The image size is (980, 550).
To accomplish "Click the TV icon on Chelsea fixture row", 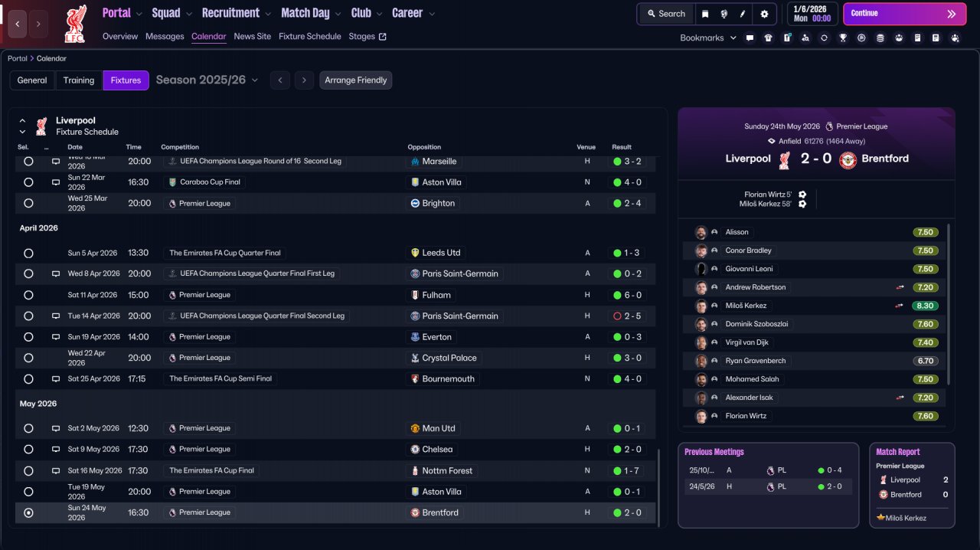I will [56, 450].
